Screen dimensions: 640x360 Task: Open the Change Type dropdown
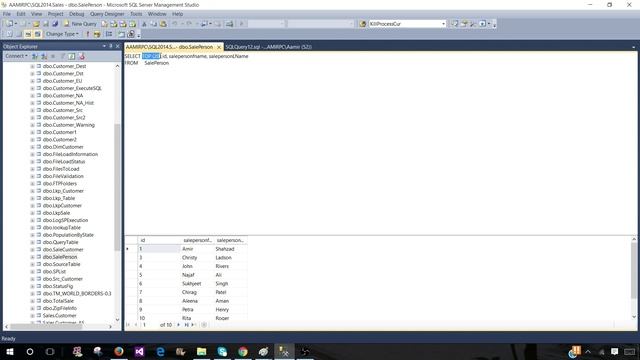(62, 34)
